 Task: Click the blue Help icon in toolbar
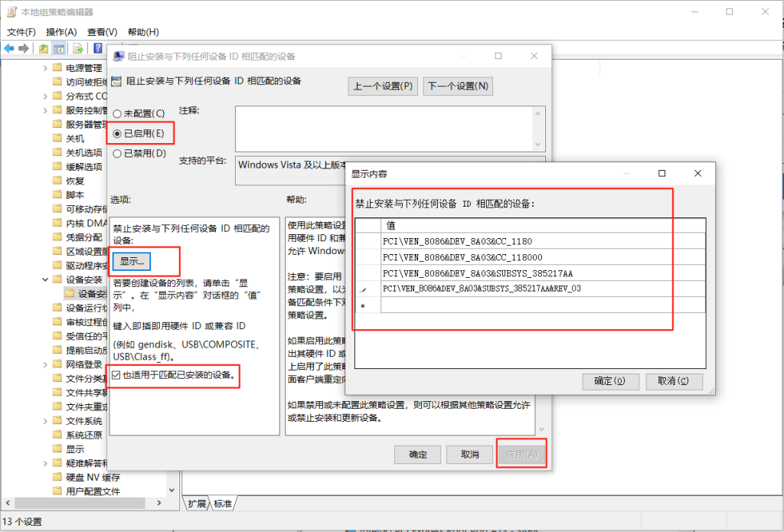pos(98,48)
